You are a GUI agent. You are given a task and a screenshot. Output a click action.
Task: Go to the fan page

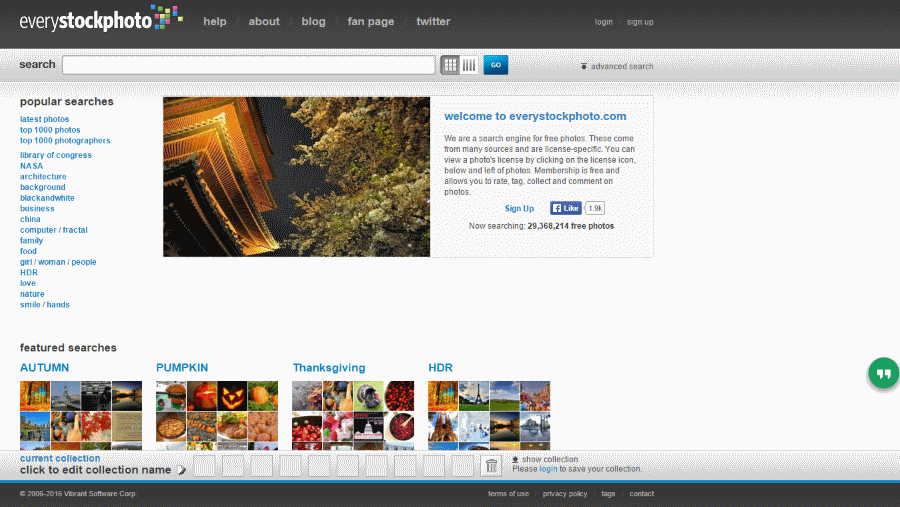pyautogui.click(x=371, y=21)
